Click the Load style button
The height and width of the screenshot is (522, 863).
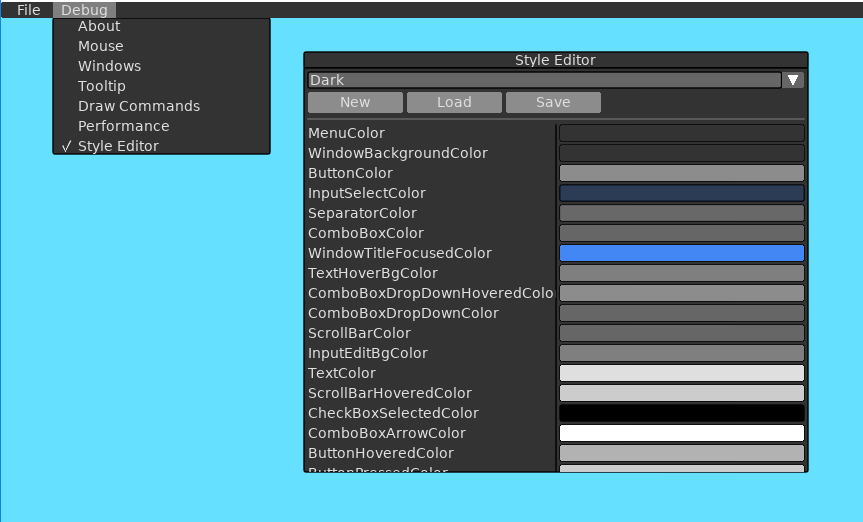tap(454, 102)
